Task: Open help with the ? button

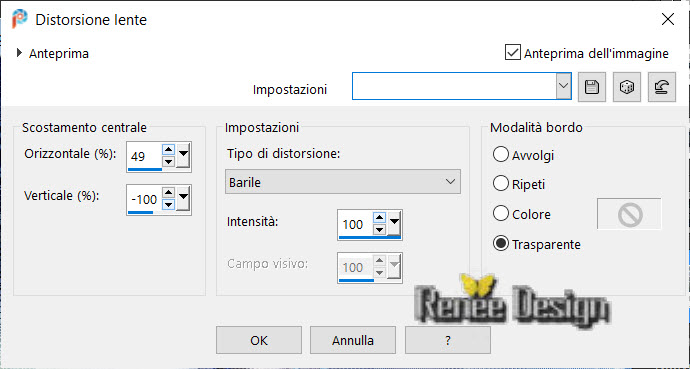Action: [x=448, y=340]
